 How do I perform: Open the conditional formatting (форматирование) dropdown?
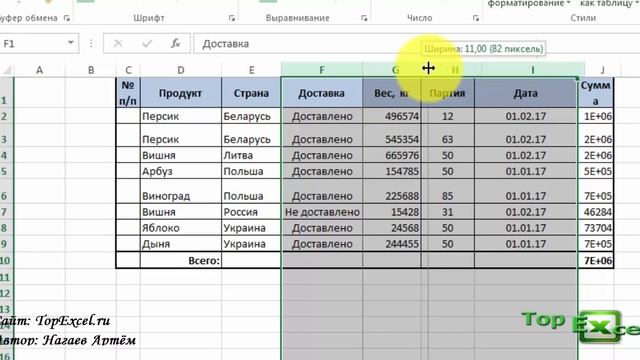(x=529, y=3)
